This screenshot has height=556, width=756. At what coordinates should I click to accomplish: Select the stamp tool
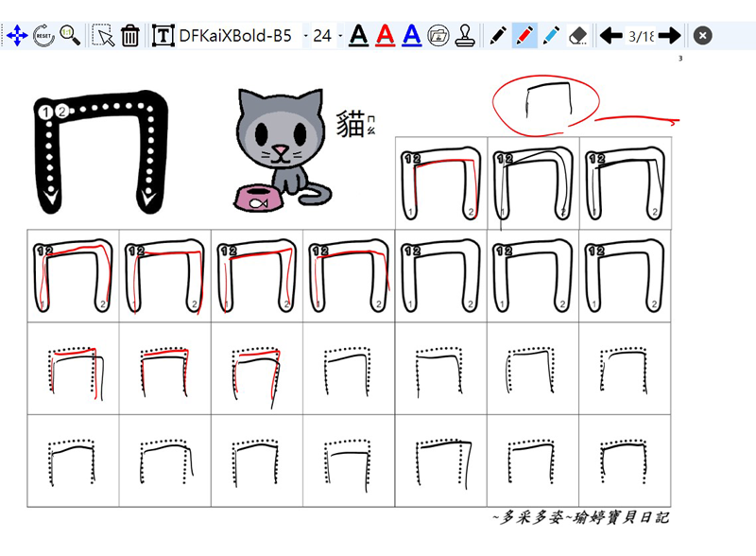click(x=464, y=36)
